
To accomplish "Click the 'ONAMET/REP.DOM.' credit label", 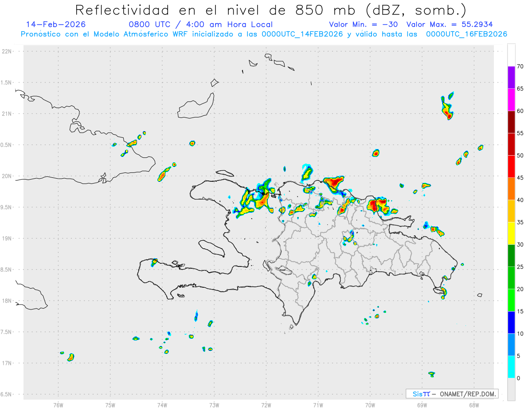I will coord(467,394).
